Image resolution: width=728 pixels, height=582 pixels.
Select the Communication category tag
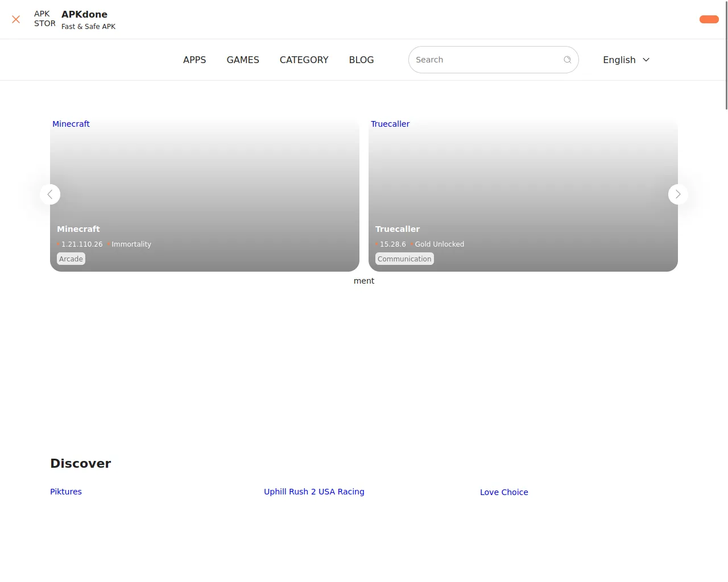click(404, 259)
